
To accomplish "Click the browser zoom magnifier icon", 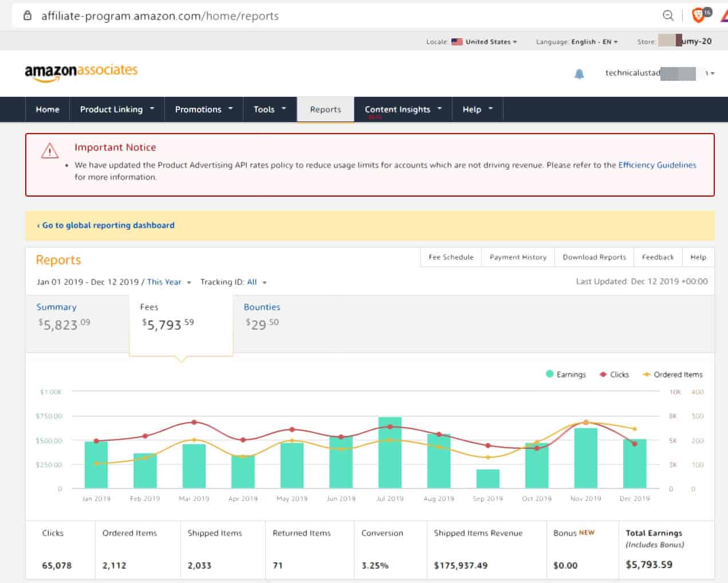I will [668, 15].
